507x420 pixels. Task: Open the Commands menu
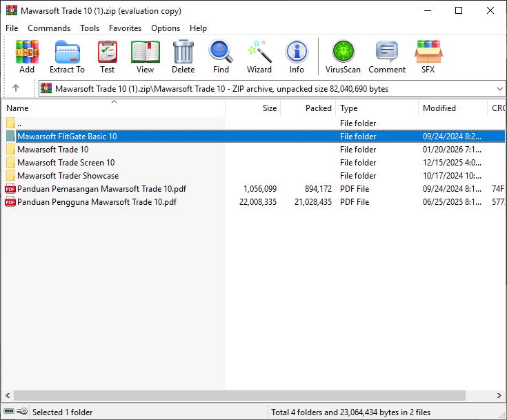(49, 28)
